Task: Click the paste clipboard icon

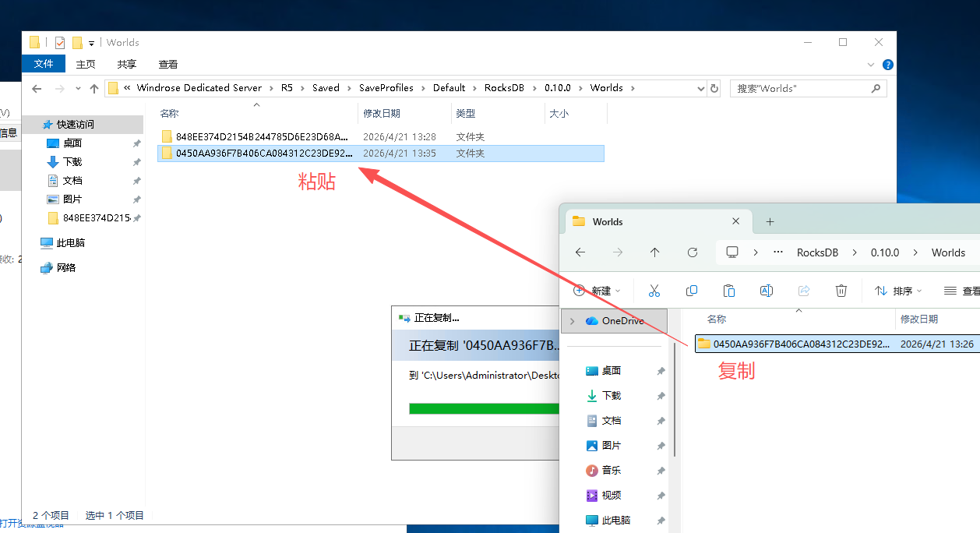Action: 728,291
